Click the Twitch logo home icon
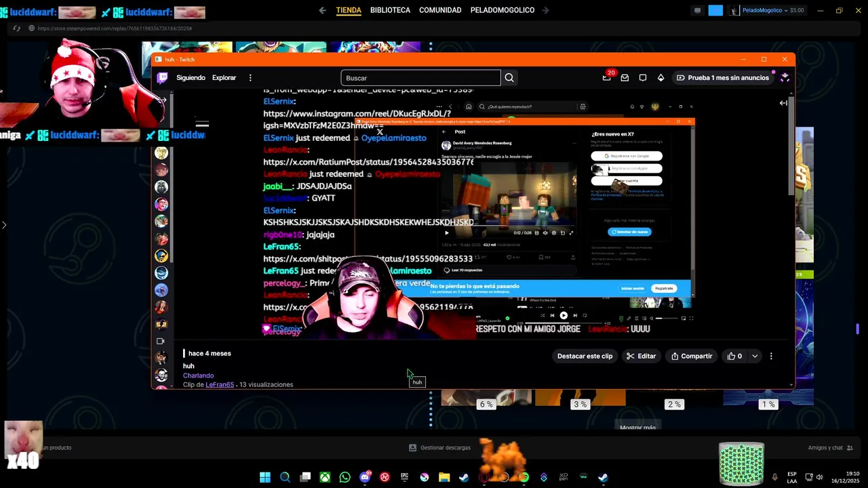 coord(163,78)
